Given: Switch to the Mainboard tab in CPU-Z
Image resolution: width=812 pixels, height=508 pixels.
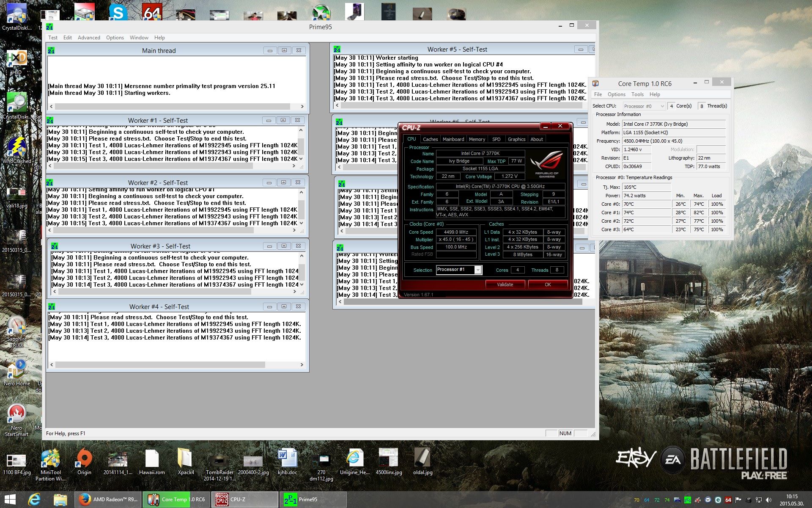Looking at the screenshot, I should [x=453, y=139].
